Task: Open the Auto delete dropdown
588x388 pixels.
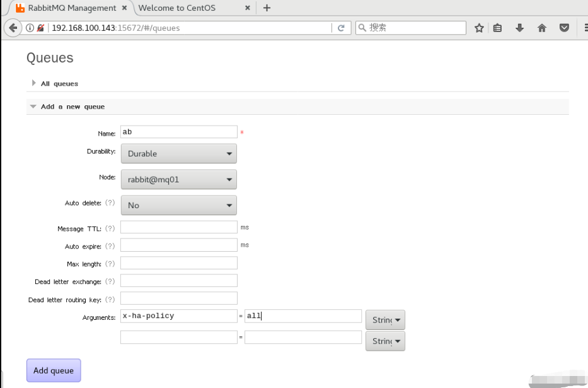Action: click(x=178, y=205)
